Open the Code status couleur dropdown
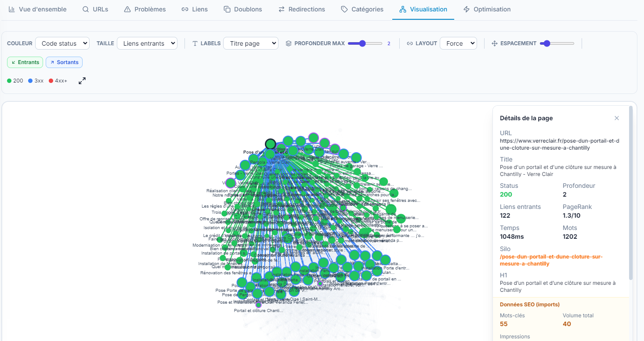Screen dimensions: 644x341 pos(62,43)
